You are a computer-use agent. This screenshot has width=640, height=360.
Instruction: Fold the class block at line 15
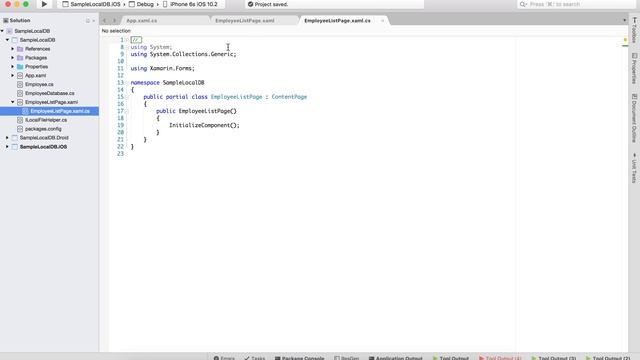point(127,97)
